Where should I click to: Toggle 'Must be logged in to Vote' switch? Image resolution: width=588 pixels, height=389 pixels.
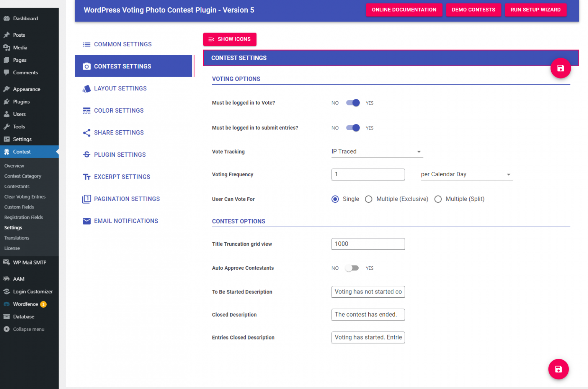[x=353, y=103]
